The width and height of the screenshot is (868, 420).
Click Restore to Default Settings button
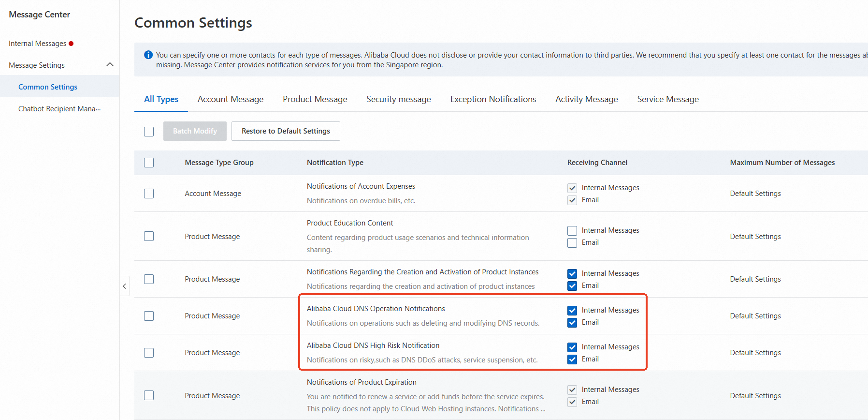pos(286,131)
